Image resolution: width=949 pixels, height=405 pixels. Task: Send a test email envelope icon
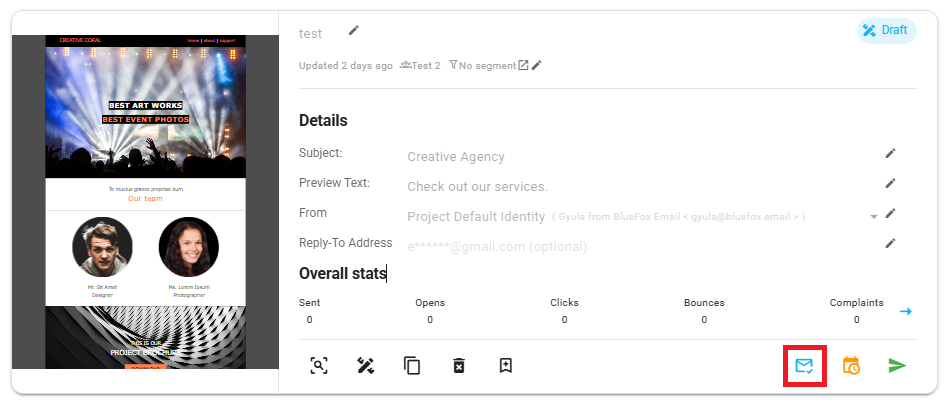point(804,366)
